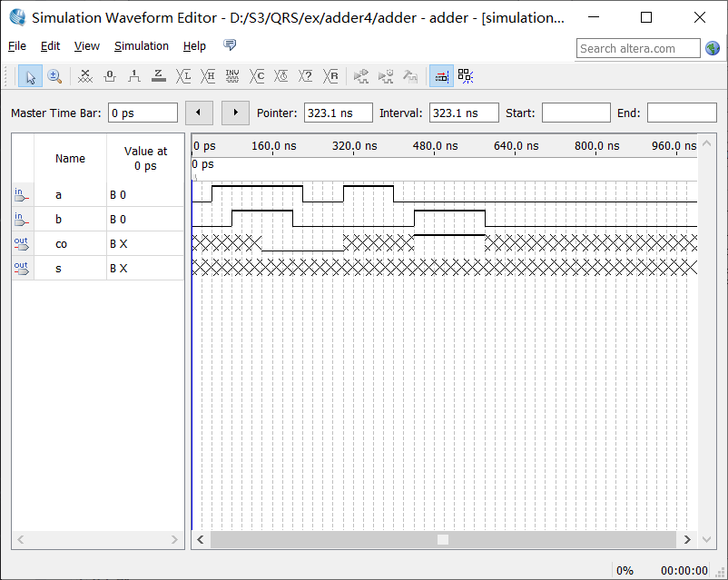Open the Edit menu
The height and width of the screenshot is (580, 728).
click(50, 46)
